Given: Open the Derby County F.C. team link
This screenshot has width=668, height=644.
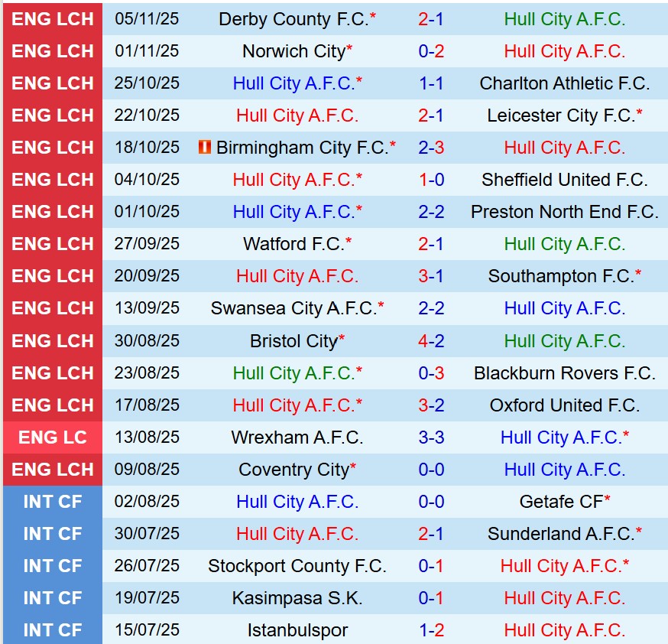Looking at the screenshot, I should click(x=293, y=19).
